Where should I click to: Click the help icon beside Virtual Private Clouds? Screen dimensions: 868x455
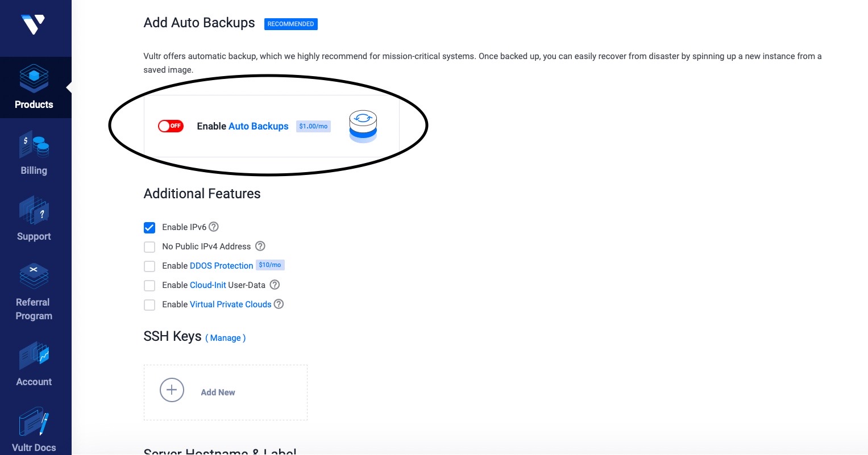point(279,304)
